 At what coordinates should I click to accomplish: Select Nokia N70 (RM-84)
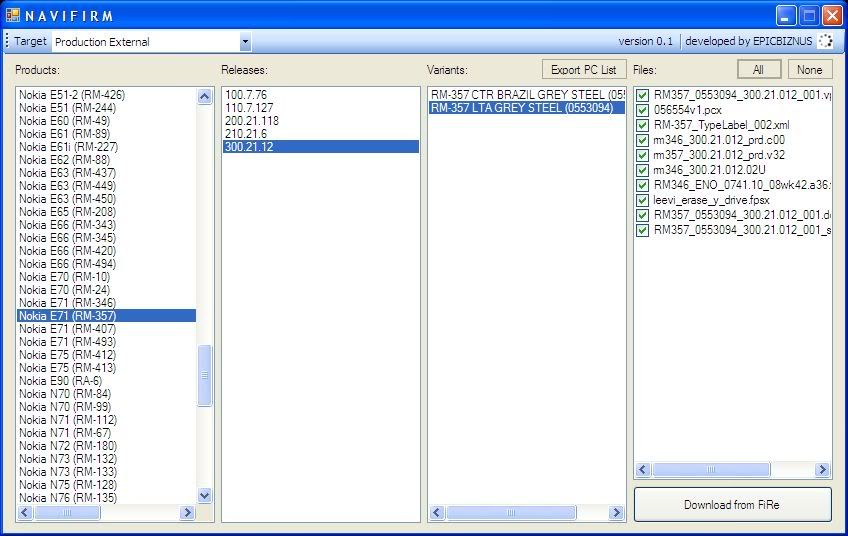click(107, 393)
